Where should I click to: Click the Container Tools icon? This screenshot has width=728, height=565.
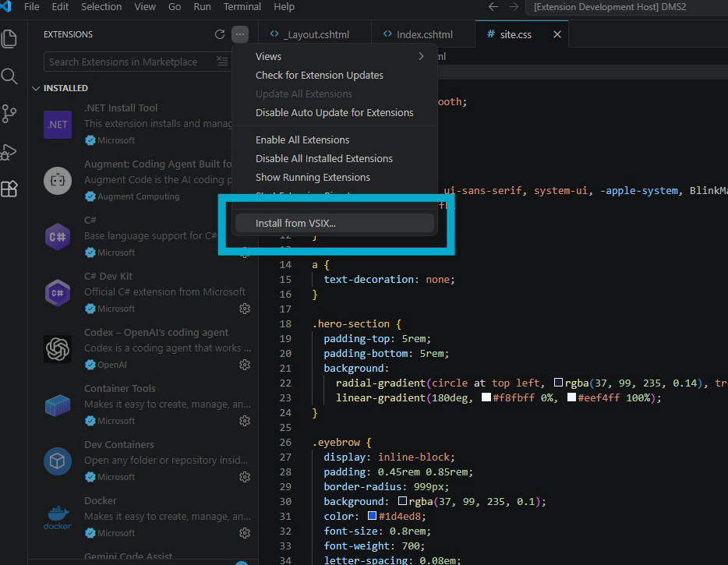tap(58, 405)
